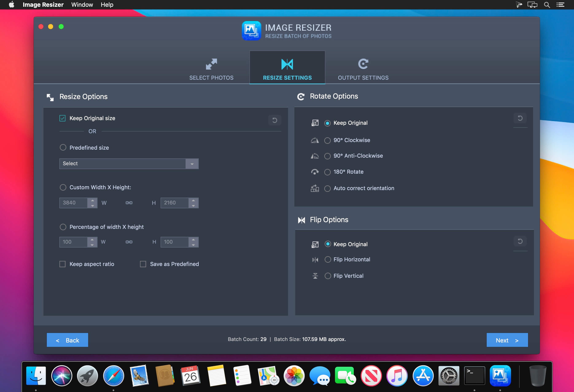
Task: Click the 90° Clockwise rotate icon
Action: tap(315, 140)
